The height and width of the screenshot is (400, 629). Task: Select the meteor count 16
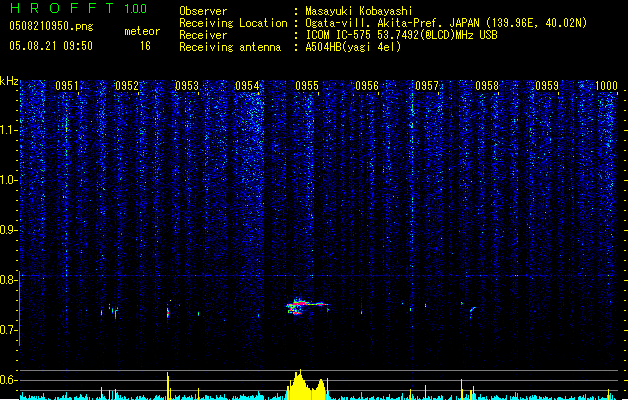pos(145,46)
